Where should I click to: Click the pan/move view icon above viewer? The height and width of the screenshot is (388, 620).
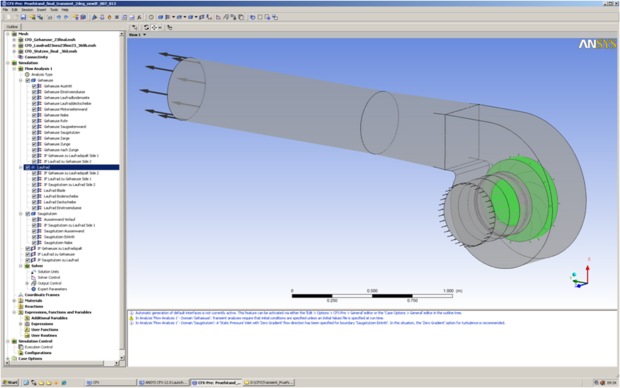pyautogui.click(x=154, y=27)
